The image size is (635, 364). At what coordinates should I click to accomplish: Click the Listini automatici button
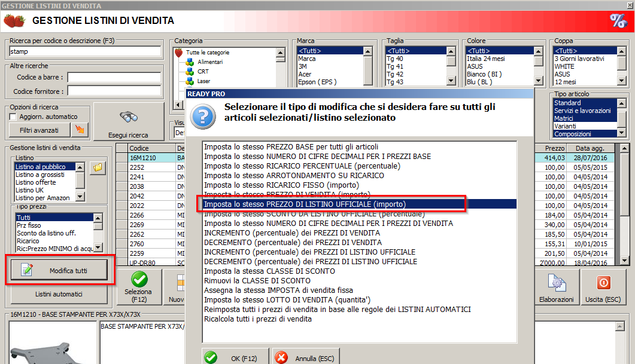tap(59, 294)
